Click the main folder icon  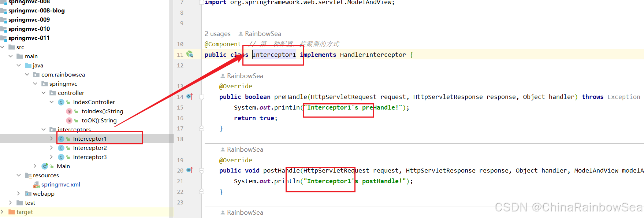[20, 56]
